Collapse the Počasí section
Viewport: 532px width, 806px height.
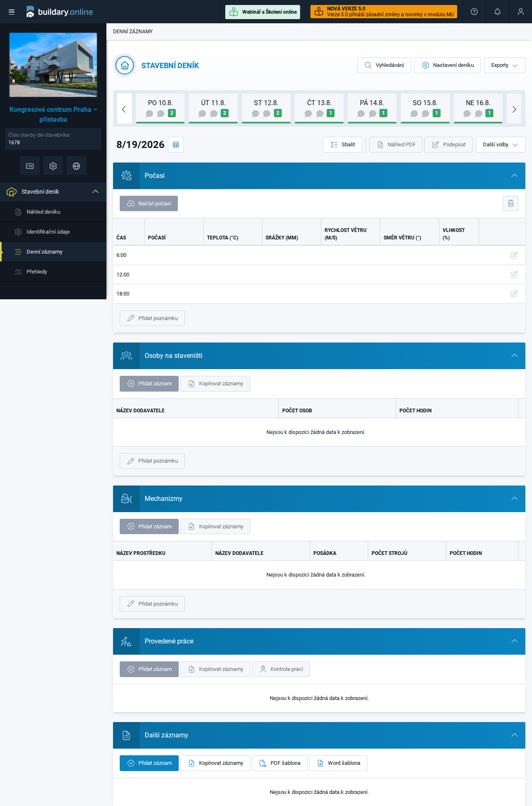coord(515,176)
